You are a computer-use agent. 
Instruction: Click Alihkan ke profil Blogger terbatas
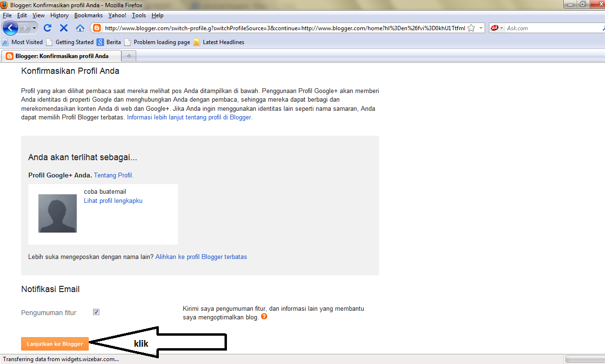[x=201, y=257]
